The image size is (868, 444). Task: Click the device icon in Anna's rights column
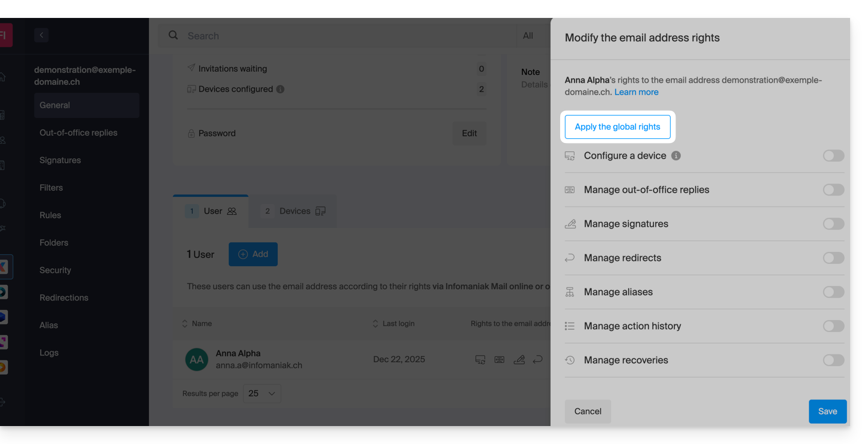(480, 360)
